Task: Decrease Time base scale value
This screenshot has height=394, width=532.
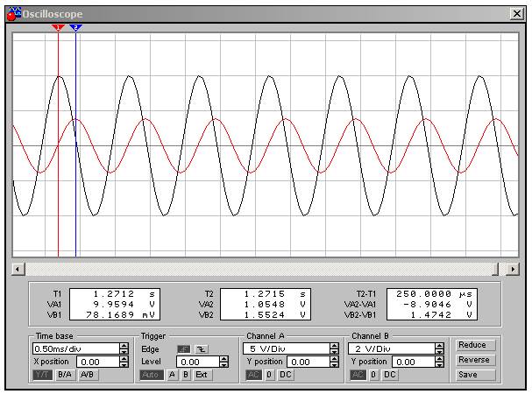Action: pyautogui.click(x=124, y=352)
